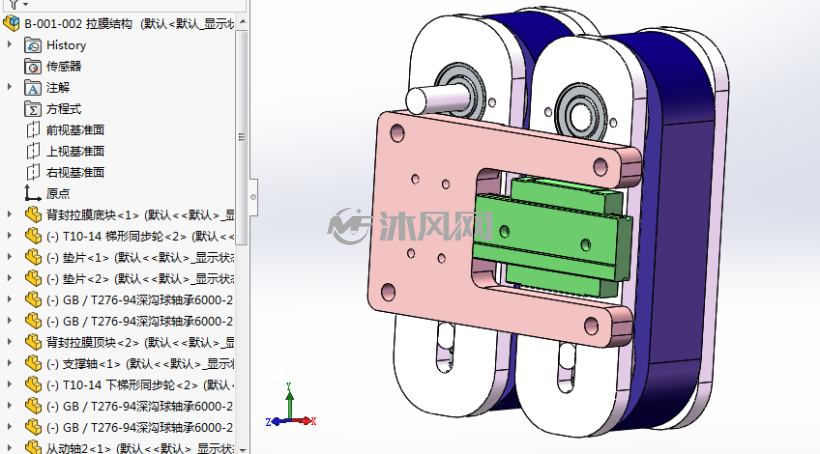This screenshot has height=454, width=820.
Task: Expand the T10-14 梯形同步轮<2> component
Action: 9,236
